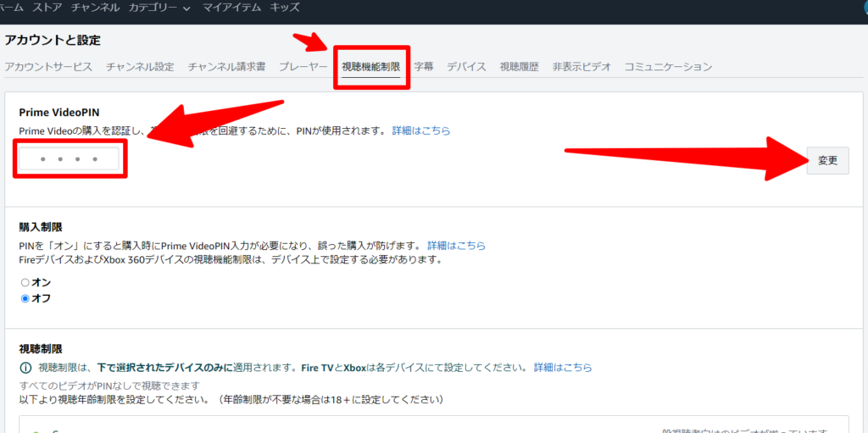Open キッズ in the top navigation bar
Viewport: 868px width, 433px height.
click(284, 8)
